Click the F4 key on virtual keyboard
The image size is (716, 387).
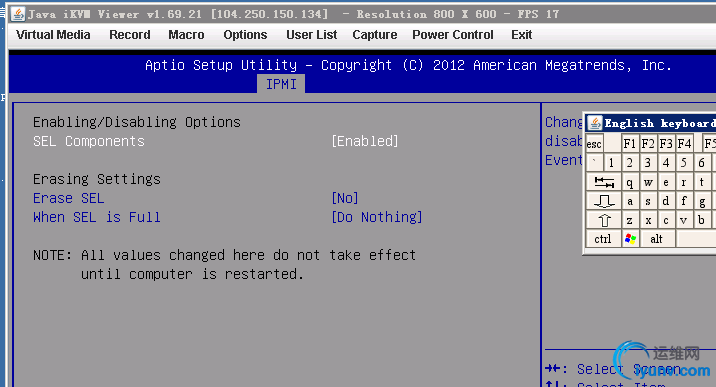pyautogui.click(x=684, y=144)
